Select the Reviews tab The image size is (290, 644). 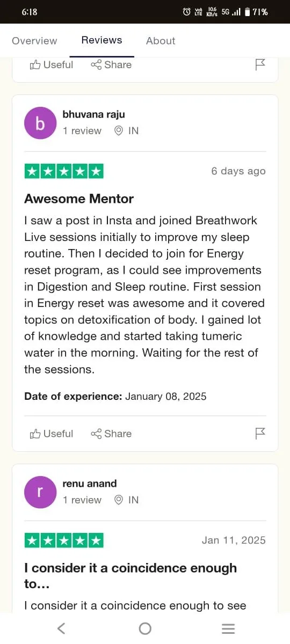coord(102,40)
